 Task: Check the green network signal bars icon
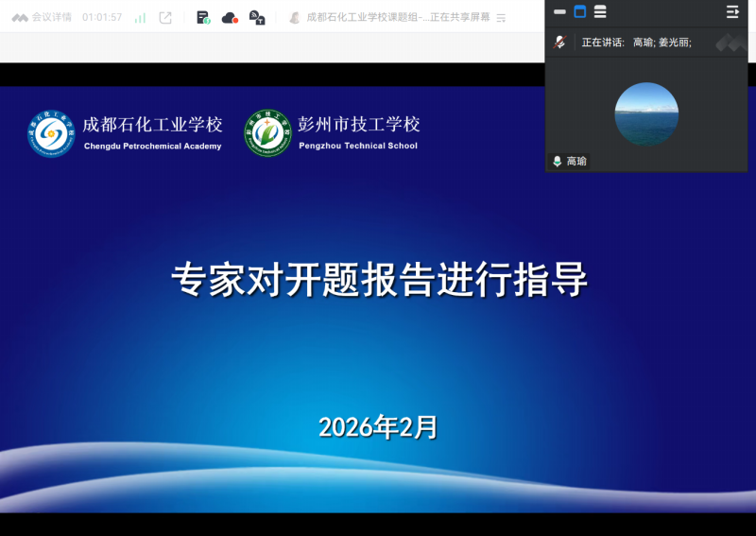(x=140, y=17)
